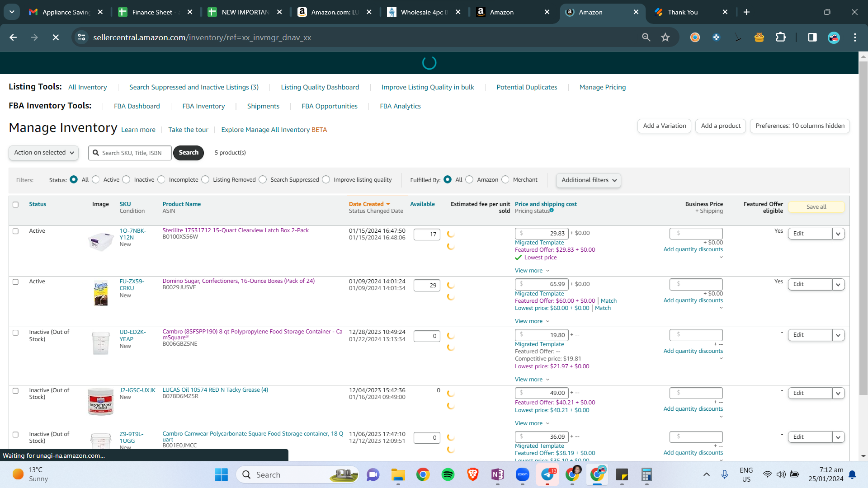868x488 pixels.
Task: Expand View more for LUCAS Oil pricing
Action: [x=532, y=423]
